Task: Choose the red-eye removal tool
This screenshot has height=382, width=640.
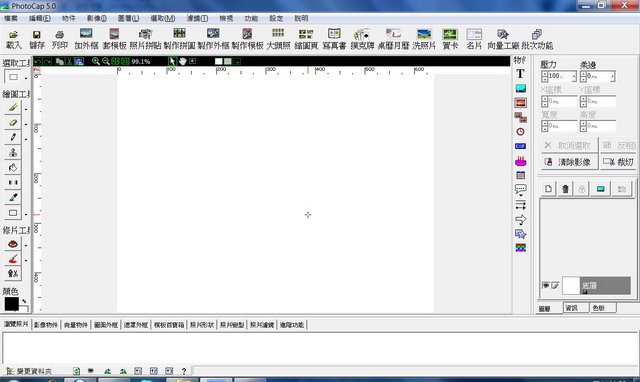Action: click(13, 244)
